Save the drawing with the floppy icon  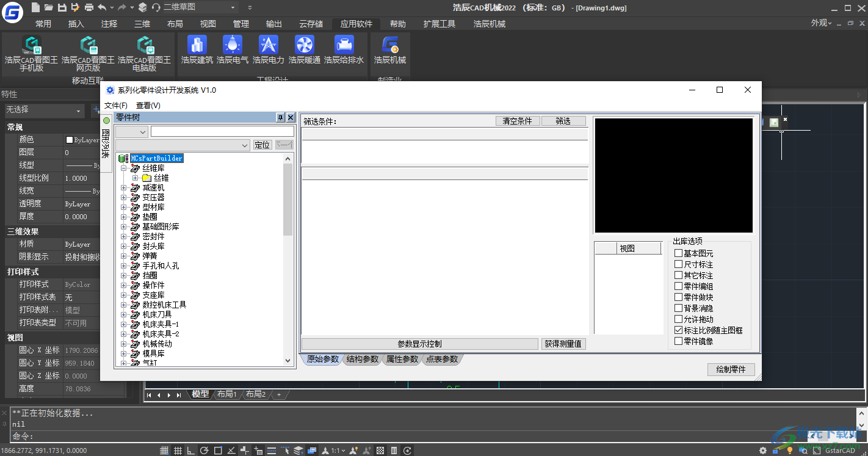[62, 7]
